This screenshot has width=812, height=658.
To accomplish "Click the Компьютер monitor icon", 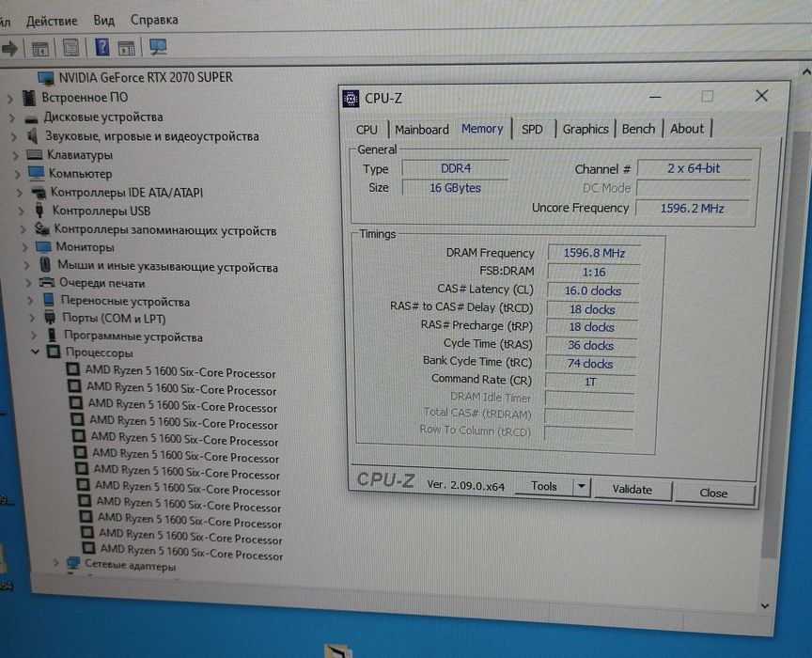I will point(37,173).
